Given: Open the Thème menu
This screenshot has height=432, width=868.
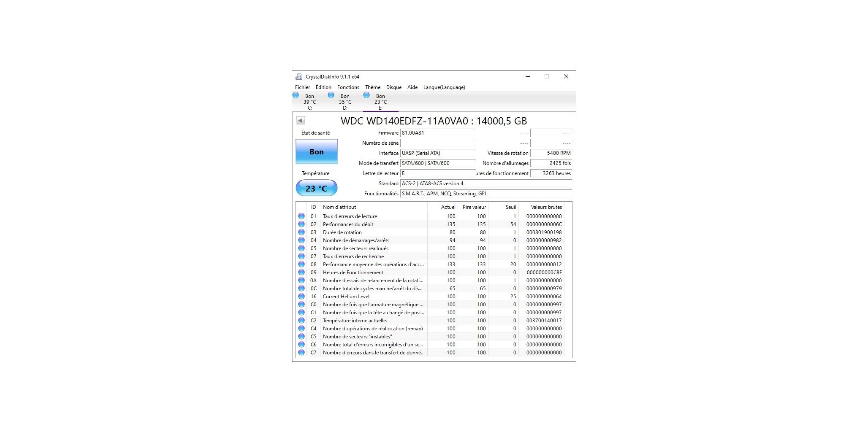Looking at the screenshot, I should click(x=373, y=87).
